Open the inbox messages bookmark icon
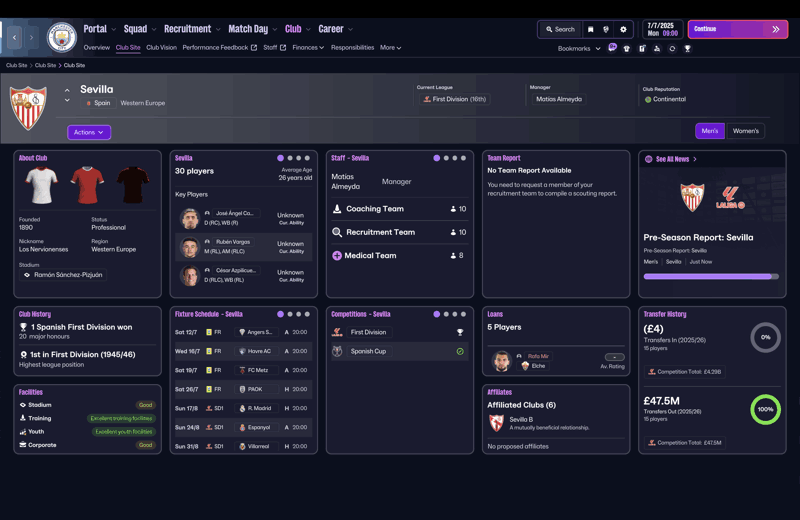 612,48
